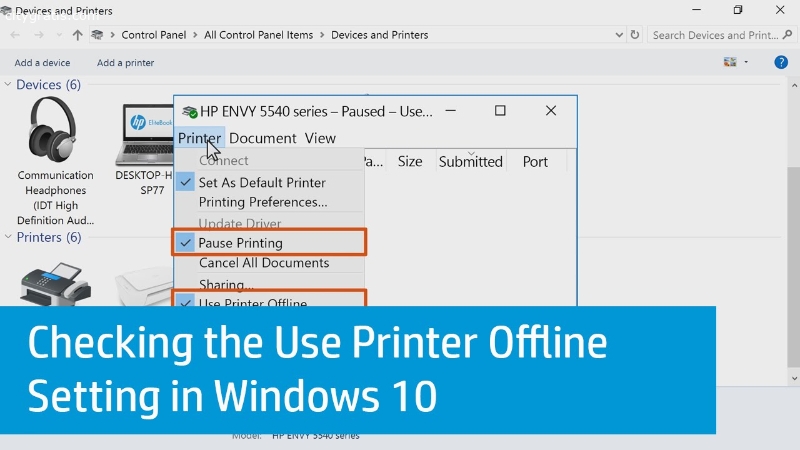Minimize the HP ENVY 5540 window
This screenshot has width=800, height=450.
[451, 111]
